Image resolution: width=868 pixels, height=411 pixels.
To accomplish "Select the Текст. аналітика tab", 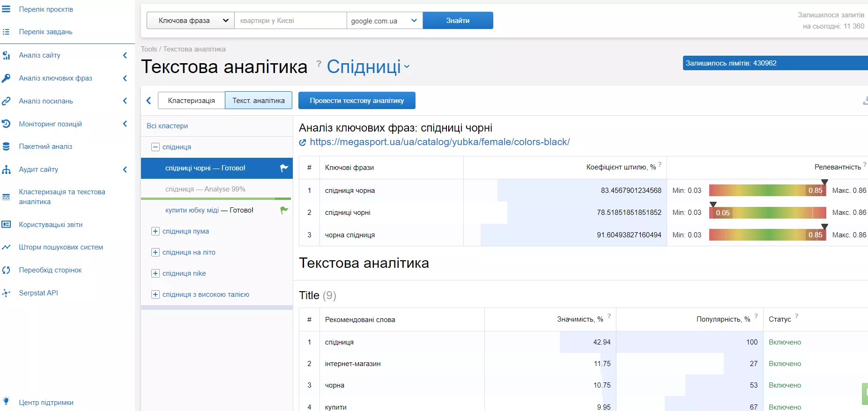I will (x=259, y=101).
